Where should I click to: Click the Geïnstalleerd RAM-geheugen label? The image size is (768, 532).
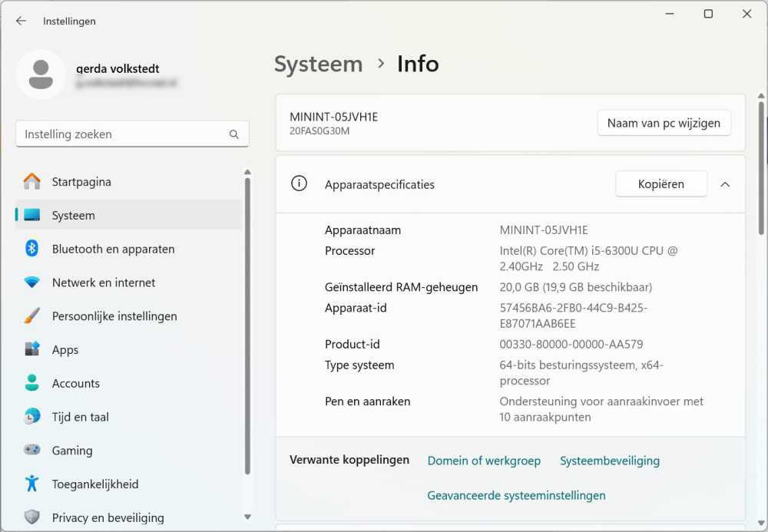[401, 287]
